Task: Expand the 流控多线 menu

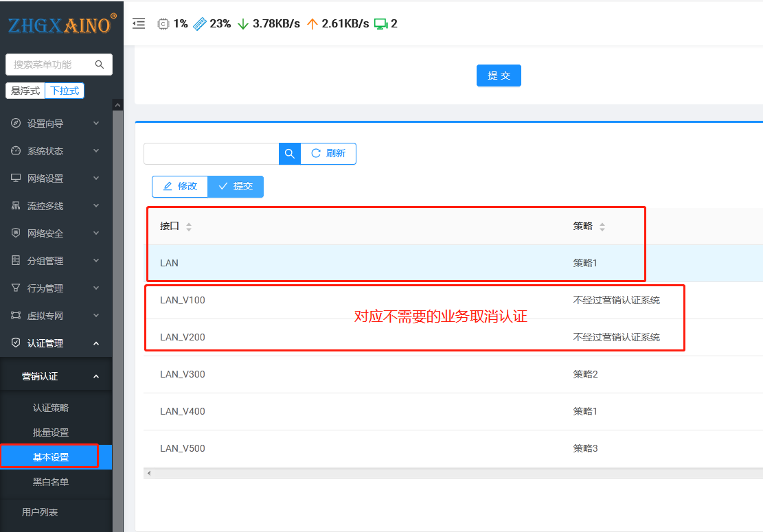Action: coord(56,206)
